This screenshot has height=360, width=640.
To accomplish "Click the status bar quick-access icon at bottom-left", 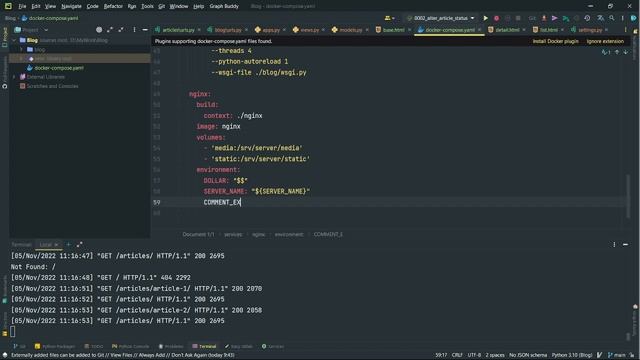I will [4, 355].
